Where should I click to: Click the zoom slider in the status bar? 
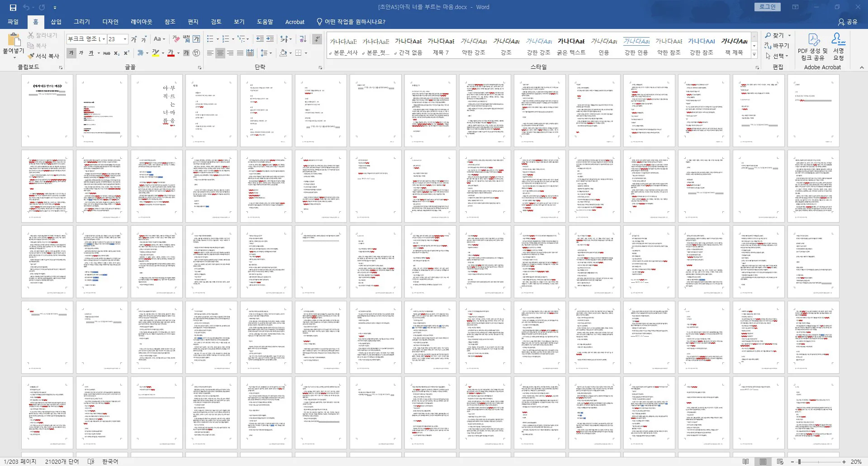(x=818, y=461)
